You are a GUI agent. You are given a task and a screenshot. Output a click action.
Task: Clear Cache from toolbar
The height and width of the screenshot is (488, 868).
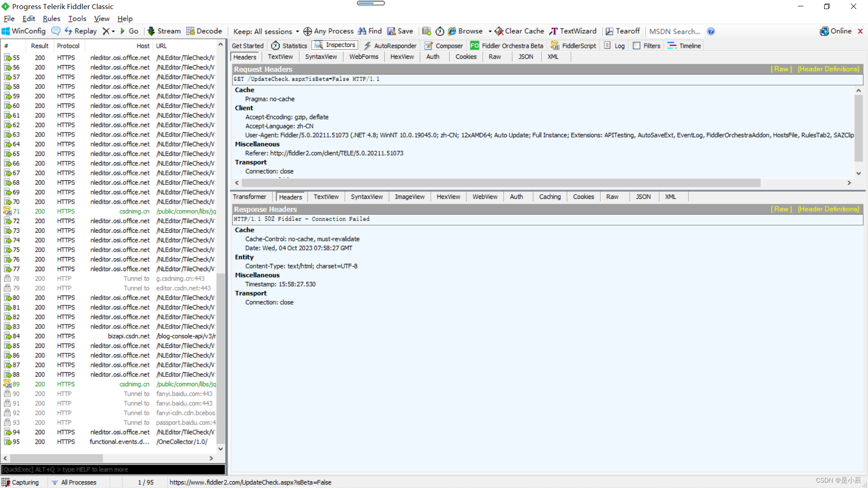(x=519, y=31)
